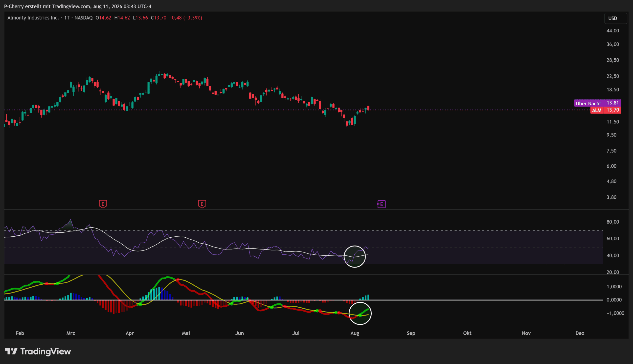Click "40,00" on the RSI scale
The width and height of the screenshot is (633, 364).
(613, 255)
